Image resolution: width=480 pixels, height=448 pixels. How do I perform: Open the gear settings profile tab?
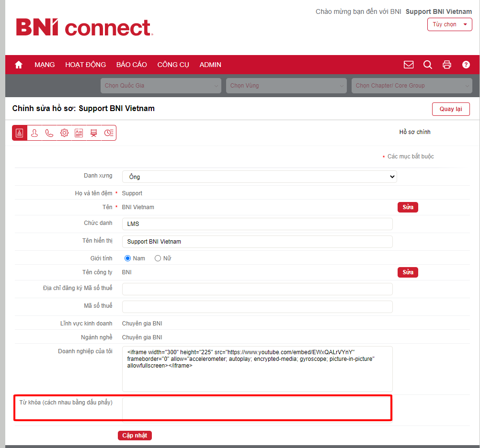[x=64, y=133]
